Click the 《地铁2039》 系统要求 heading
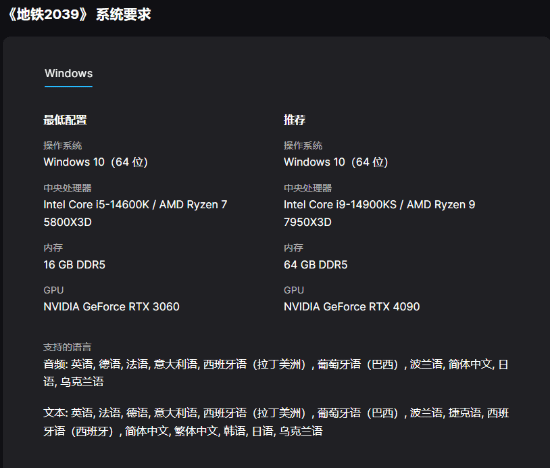550x468 pixels. pyautogui.click(x=79, y=14)
